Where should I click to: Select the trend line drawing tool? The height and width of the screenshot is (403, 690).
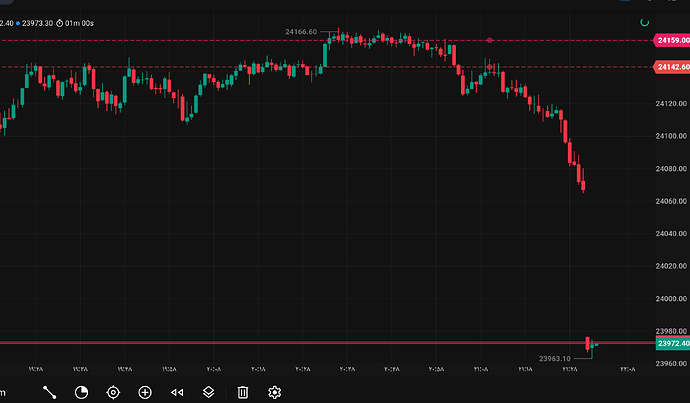pyautogui.click(x=49, y=392)
